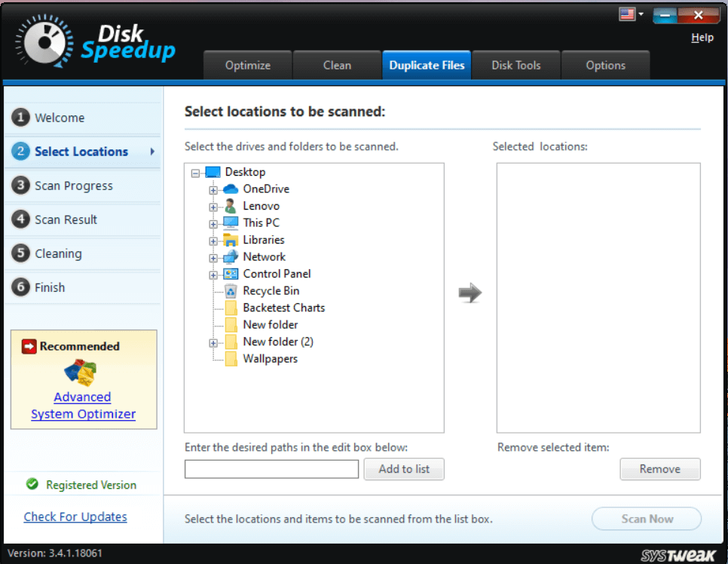The image size is (728, 564).
Task: Click the step 5 Cleaning badge
Action: 20,253
